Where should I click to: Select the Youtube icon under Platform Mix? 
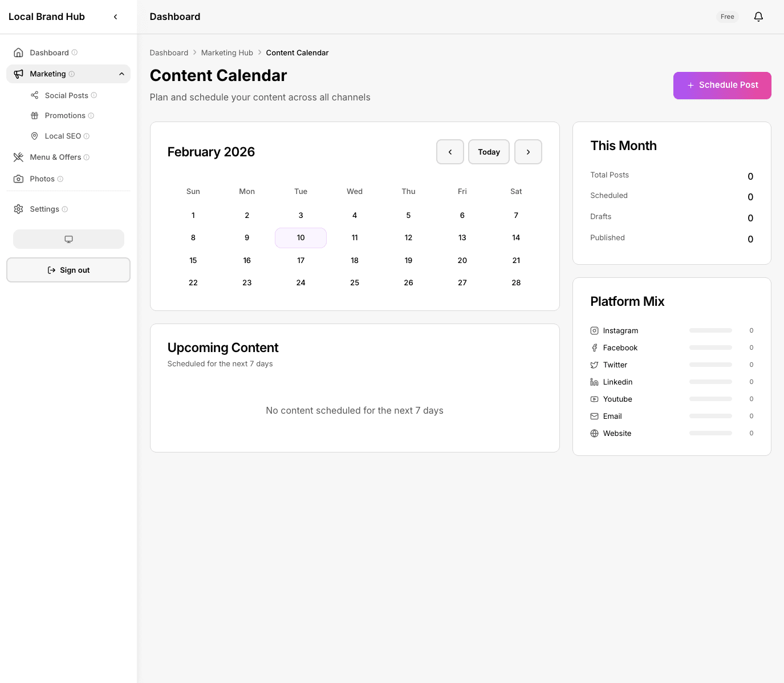click(595, 399)
